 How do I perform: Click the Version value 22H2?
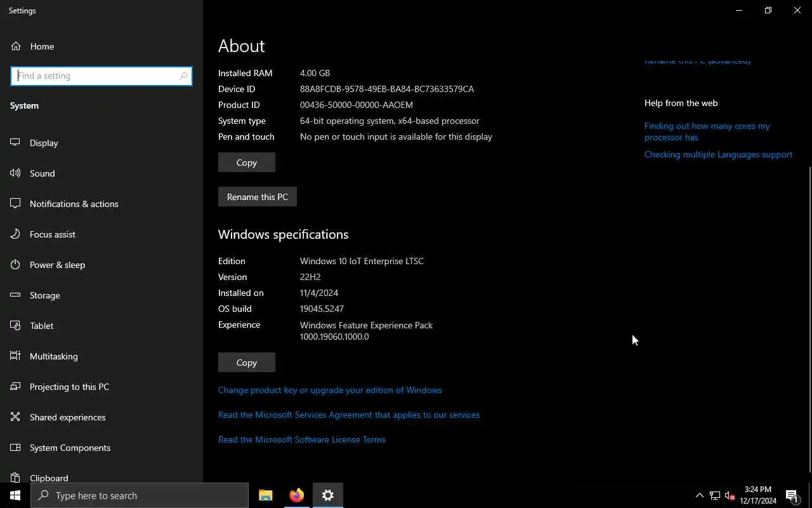(x=310, y=277)
